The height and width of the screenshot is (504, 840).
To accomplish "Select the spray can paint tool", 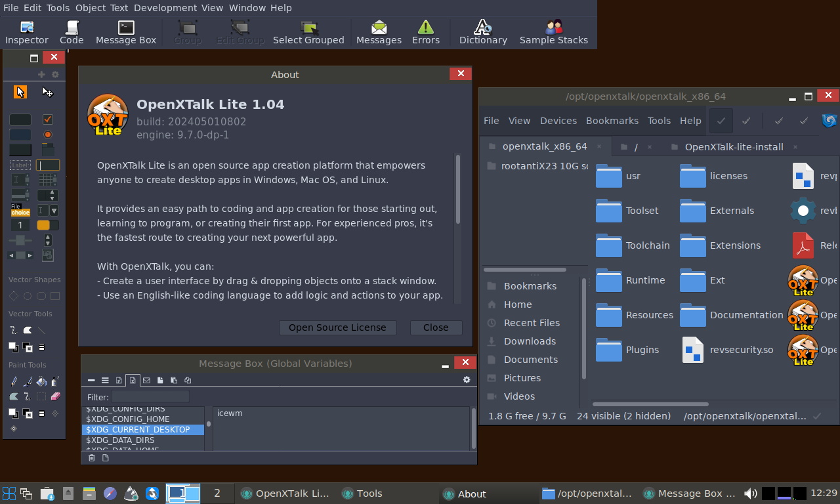I will [x=55, y=381].
